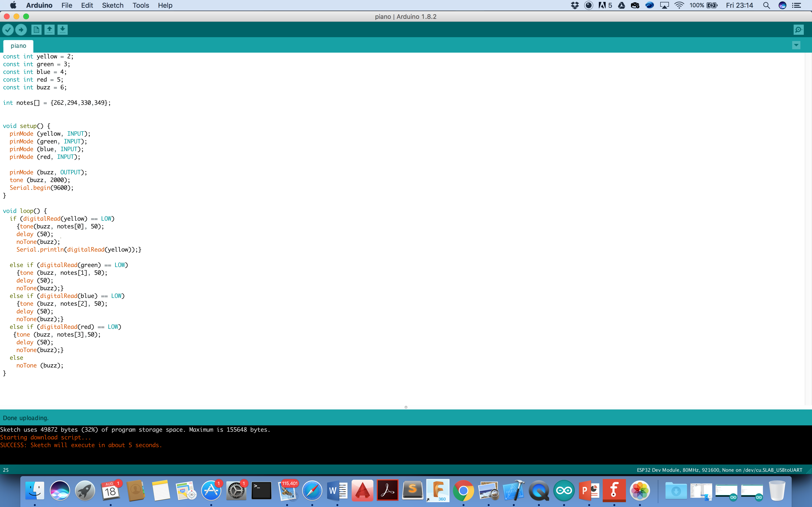Click the Verify sketch checkmark button
The height and width of the screenshot is (507, 812).
(8, 30)
